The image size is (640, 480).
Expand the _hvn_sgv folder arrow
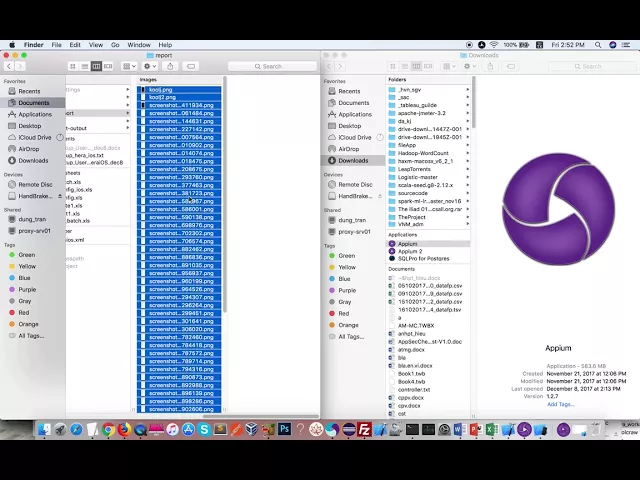pyautogui.click(x=467, y=89)
